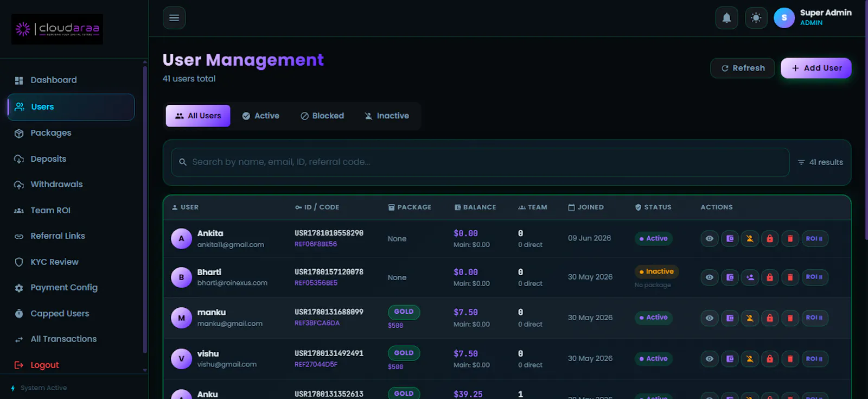Viewport: 868px width, 399px height.
Task: Pause ROI for Bharti
Action: (x=814, y=277)
